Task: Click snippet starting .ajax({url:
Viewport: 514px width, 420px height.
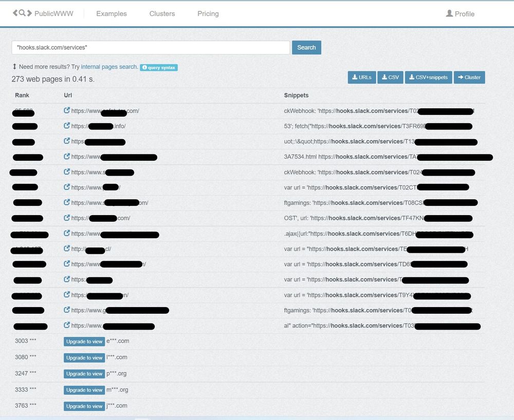Action: tap(378, 234)
